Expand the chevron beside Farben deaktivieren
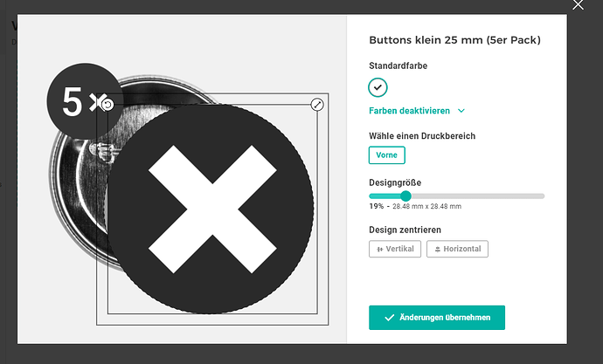 point(461,112)
